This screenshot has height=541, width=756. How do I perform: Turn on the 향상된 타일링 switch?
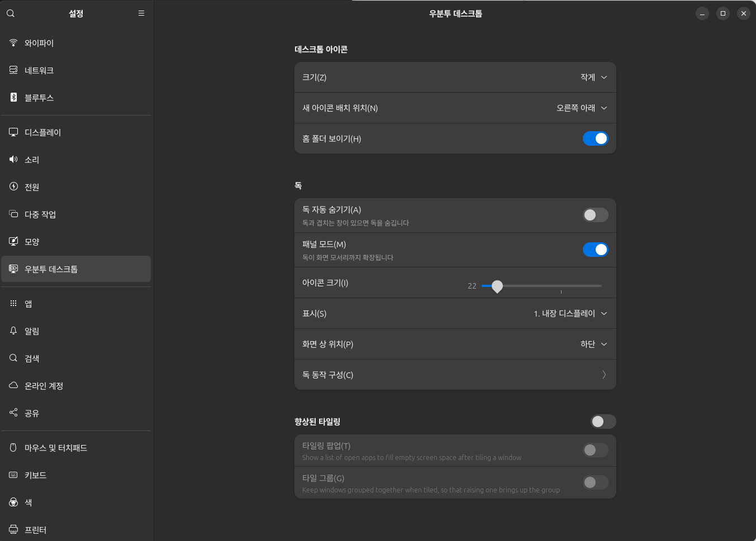click(x=603, y=422)
